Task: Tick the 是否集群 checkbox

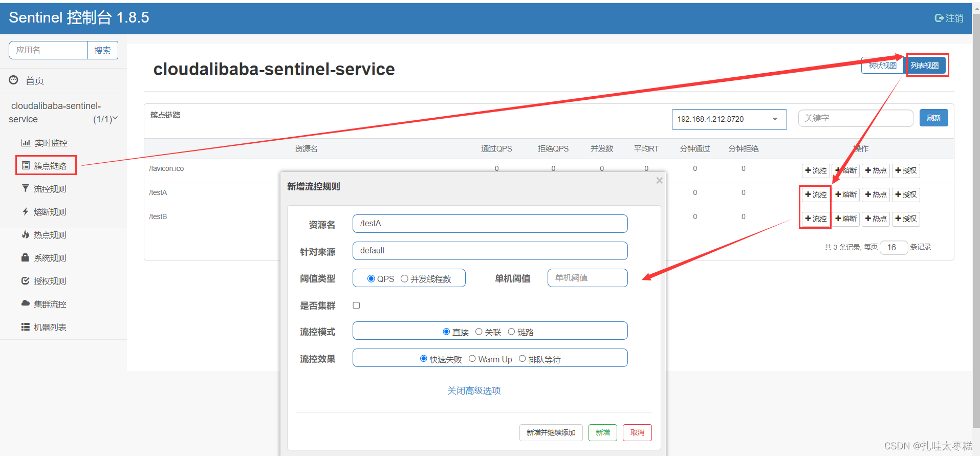Action: click(x=356, y=306)
